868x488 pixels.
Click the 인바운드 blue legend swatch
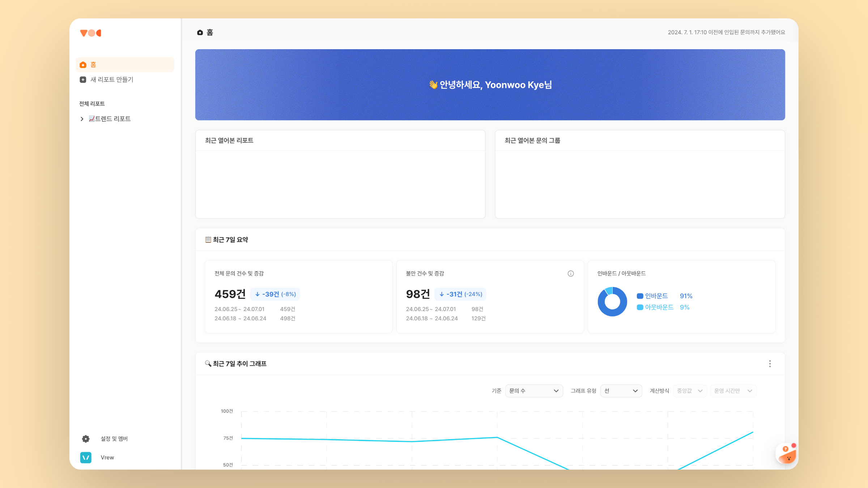[640, 296]
